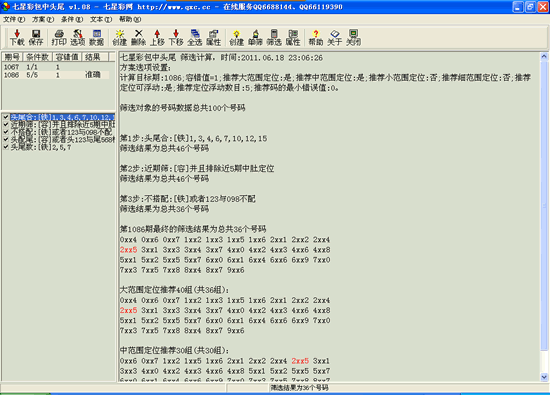550x395 pixels.
Task: Click the sun-shaped 创建 icon beside 删除
Action: pyautogui.click(x=120, y=37)
